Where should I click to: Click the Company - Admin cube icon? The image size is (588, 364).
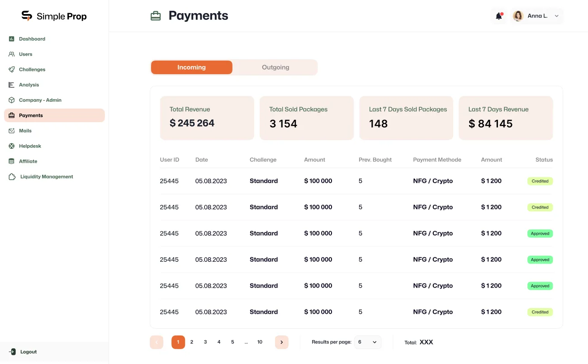point(12,100)
